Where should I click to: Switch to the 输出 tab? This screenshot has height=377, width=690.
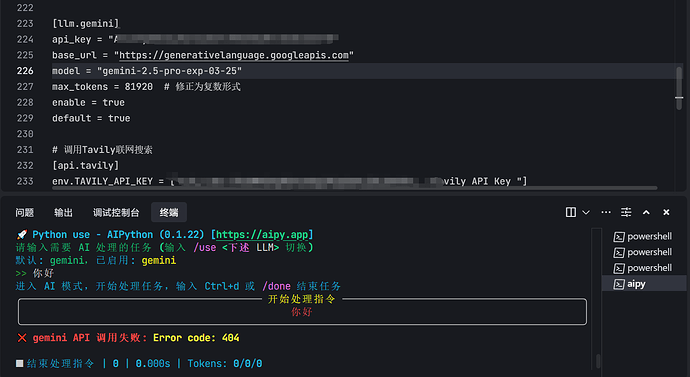coord(63,213)
